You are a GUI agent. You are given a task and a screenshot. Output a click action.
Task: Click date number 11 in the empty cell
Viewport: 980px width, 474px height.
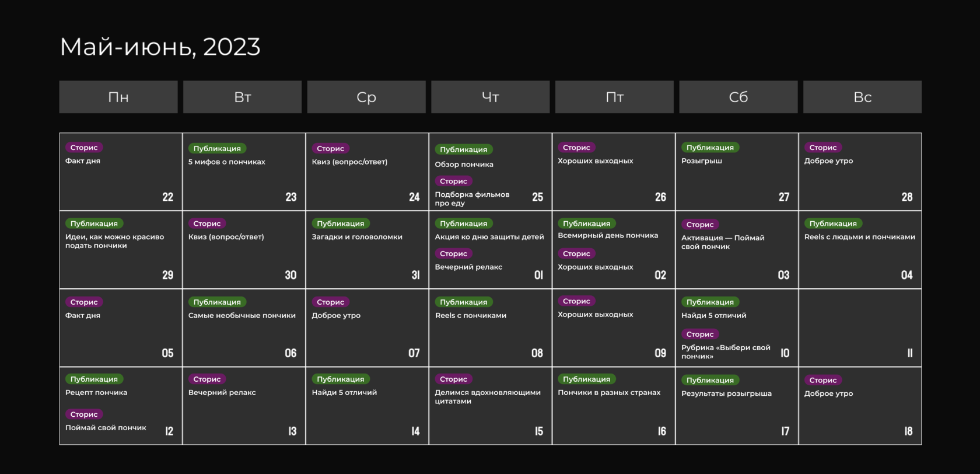click(909, 353)
